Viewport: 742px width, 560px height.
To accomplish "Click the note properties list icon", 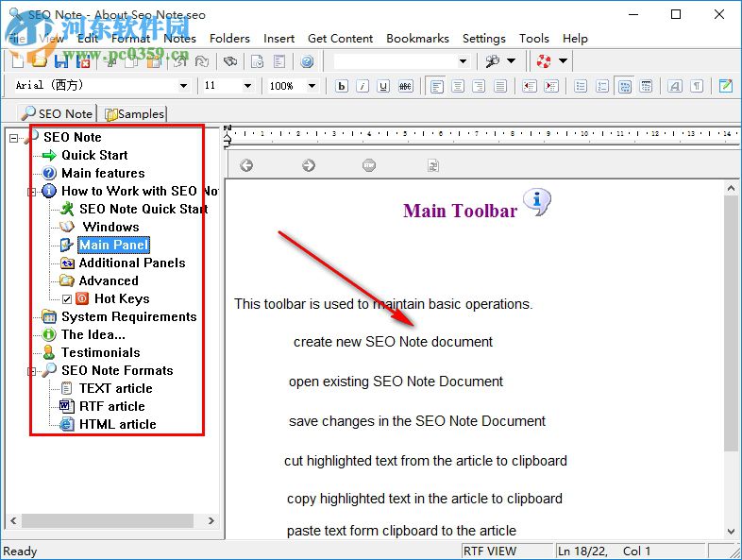I will [x=279, y=61].
